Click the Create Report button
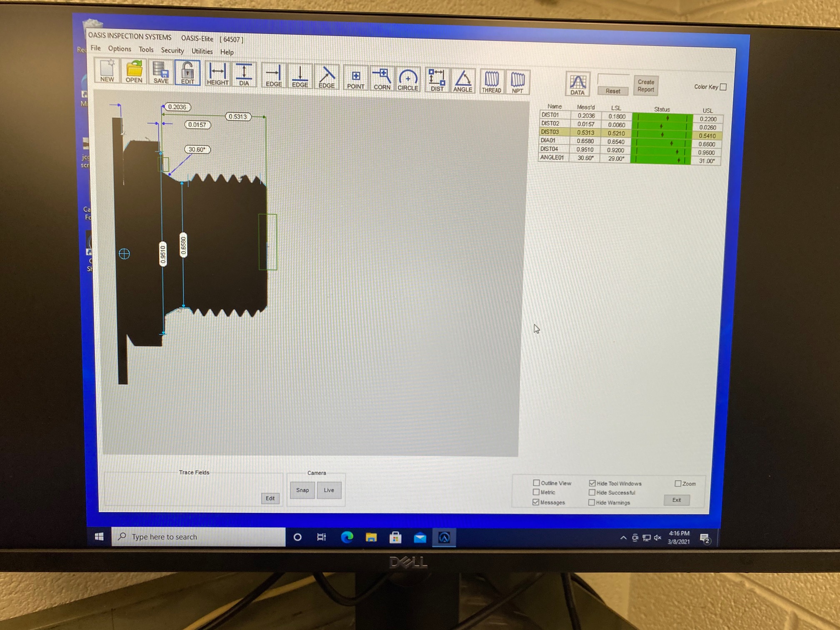 click(x=646, y=85)
